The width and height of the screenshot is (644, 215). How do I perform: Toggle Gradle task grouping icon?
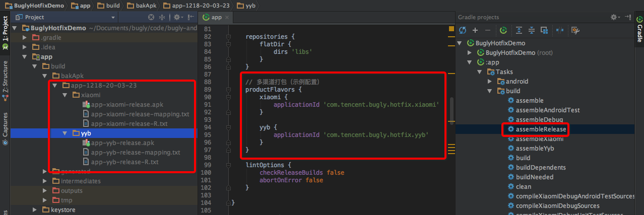[x=544, y=30]
